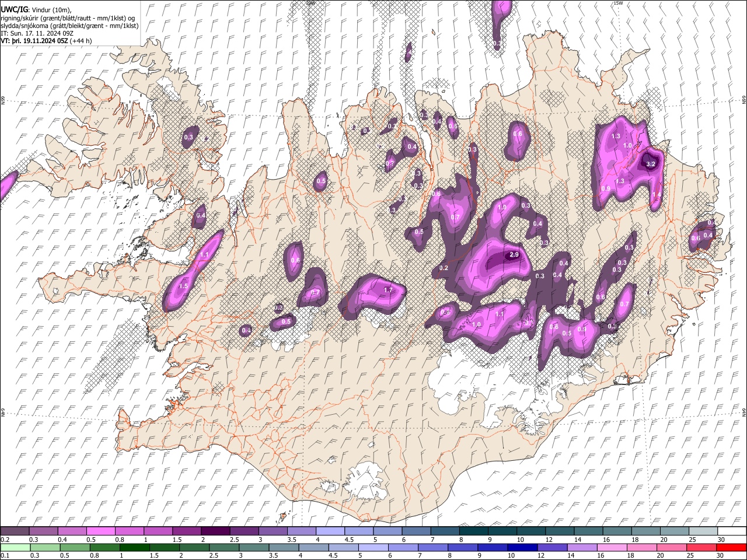Viewport: 747px width, 560px height.
Task: Click the Vindur (10m) text in header
Action: 51,9
